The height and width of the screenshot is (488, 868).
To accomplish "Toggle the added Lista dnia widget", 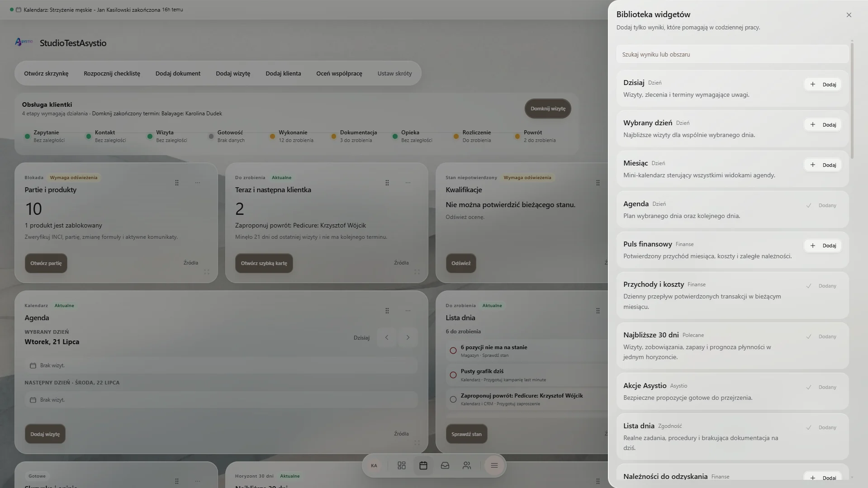I will [821, 427].
